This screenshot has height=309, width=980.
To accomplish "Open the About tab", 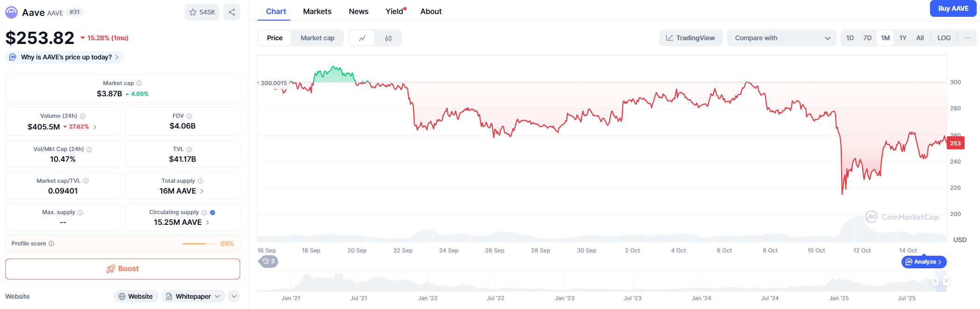I will click(431, 11).
